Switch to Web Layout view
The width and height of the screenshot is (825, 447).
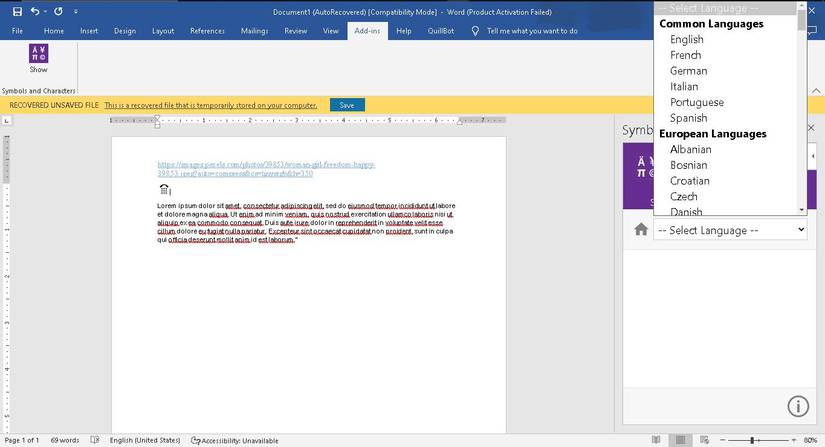point(705,440)
